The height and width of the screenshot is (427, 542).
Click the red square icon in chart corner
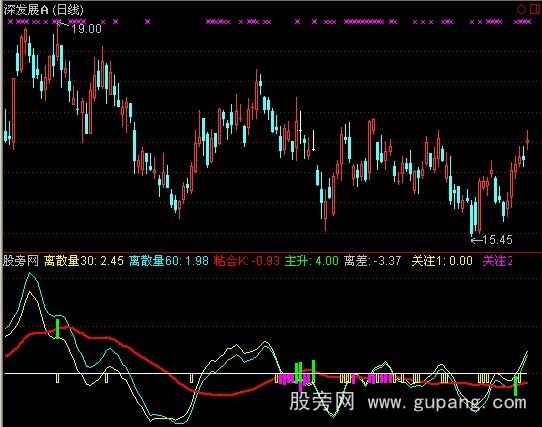(x=534, y=10)
